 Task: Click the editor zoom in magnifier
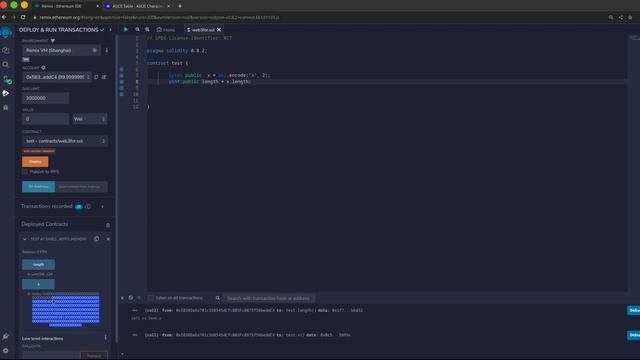147,30
